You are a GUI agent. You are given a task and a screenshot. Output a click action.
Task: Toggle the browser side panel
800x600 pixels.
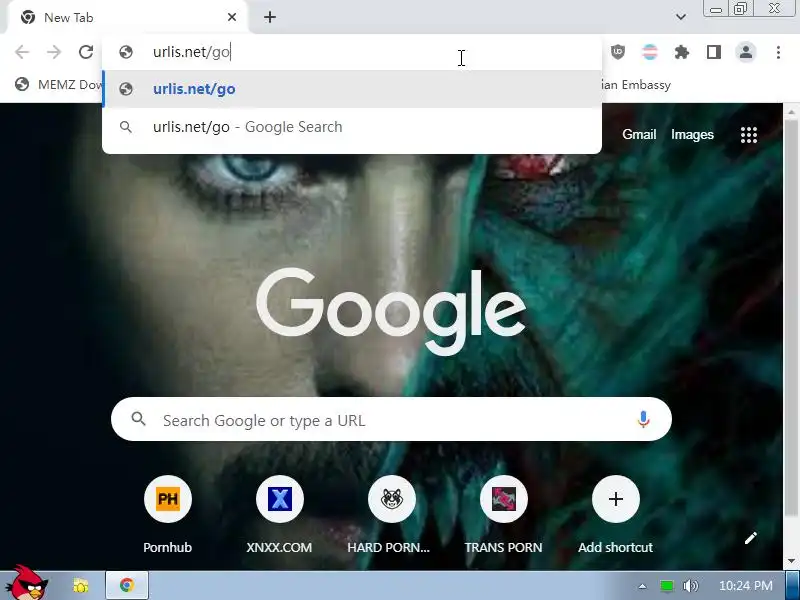714,52
